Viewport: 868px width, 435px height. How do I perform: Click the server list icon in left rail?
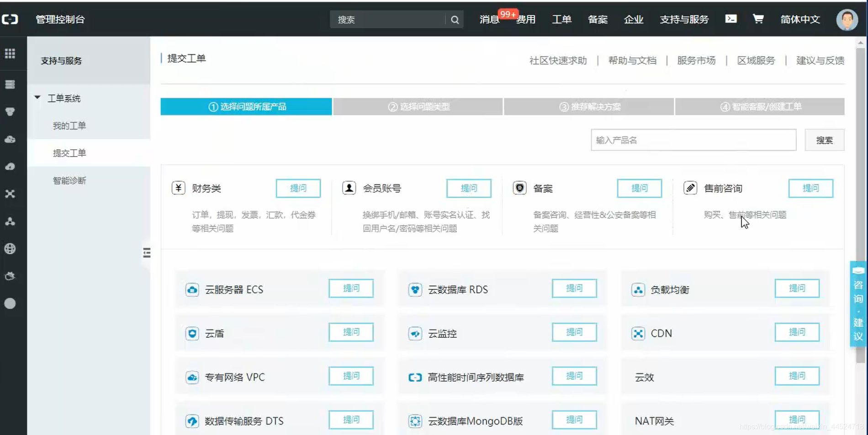[10, 84]
